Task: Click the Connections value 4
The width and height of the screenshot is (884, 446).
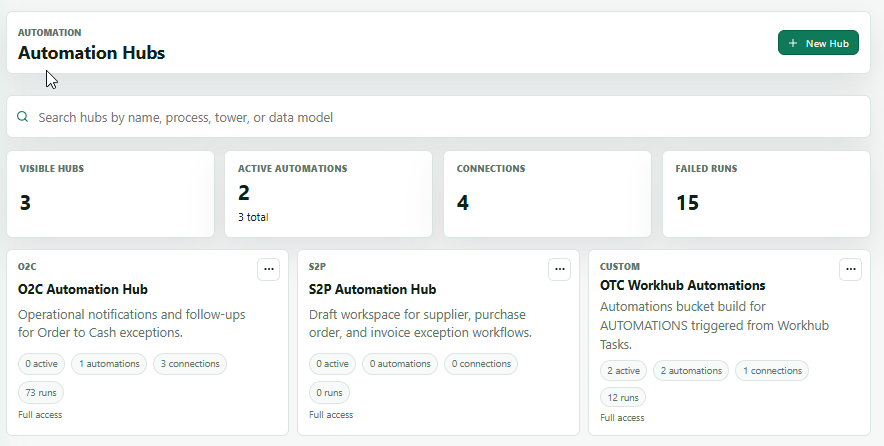Action: point(462,202)
